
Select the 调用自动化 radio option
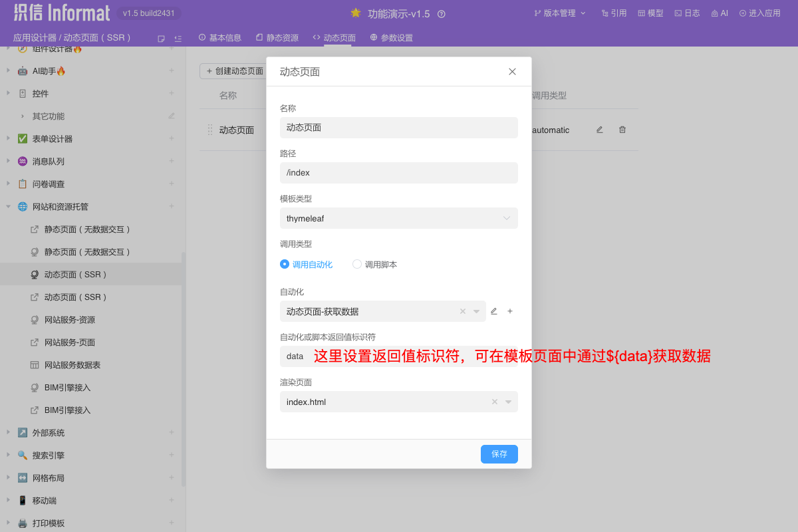[284, 264]
